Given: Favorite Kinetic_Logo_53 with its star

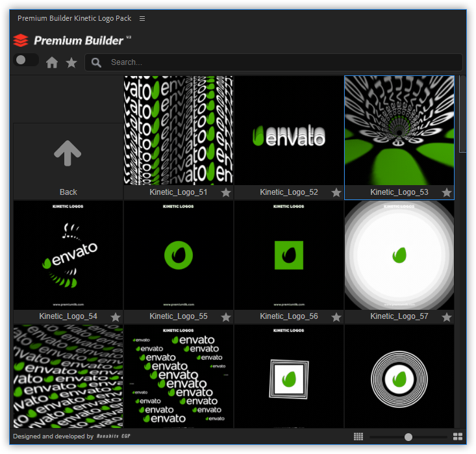Looking at the screenshot, I should (x=447, y=192).
